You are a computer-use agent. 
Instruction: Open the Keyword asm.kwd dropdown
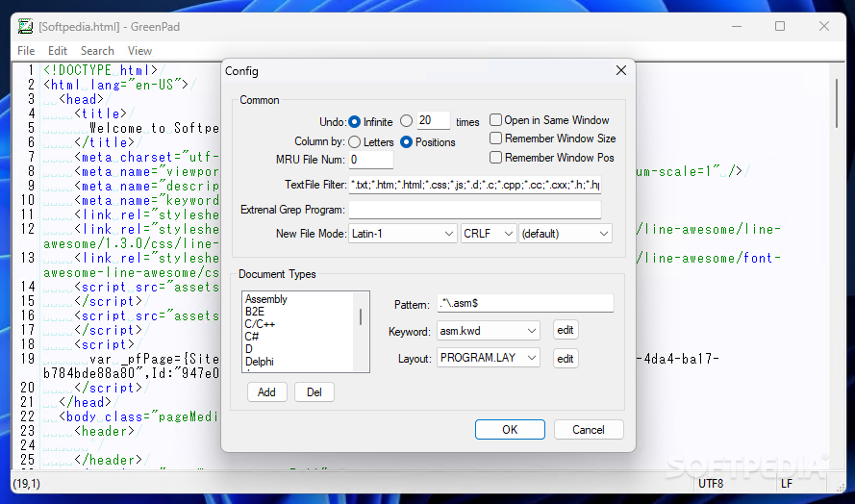point(489,331)
